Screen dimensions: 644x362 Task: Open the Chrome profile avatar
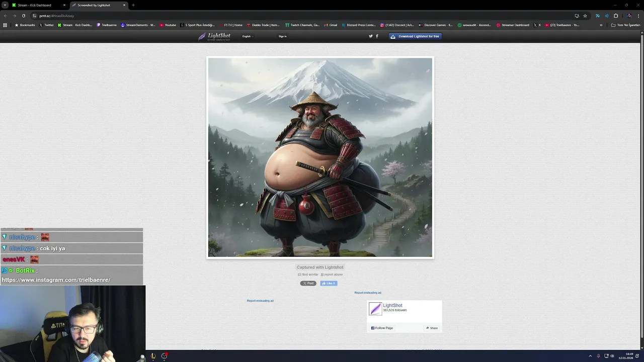tap(629, 16)
